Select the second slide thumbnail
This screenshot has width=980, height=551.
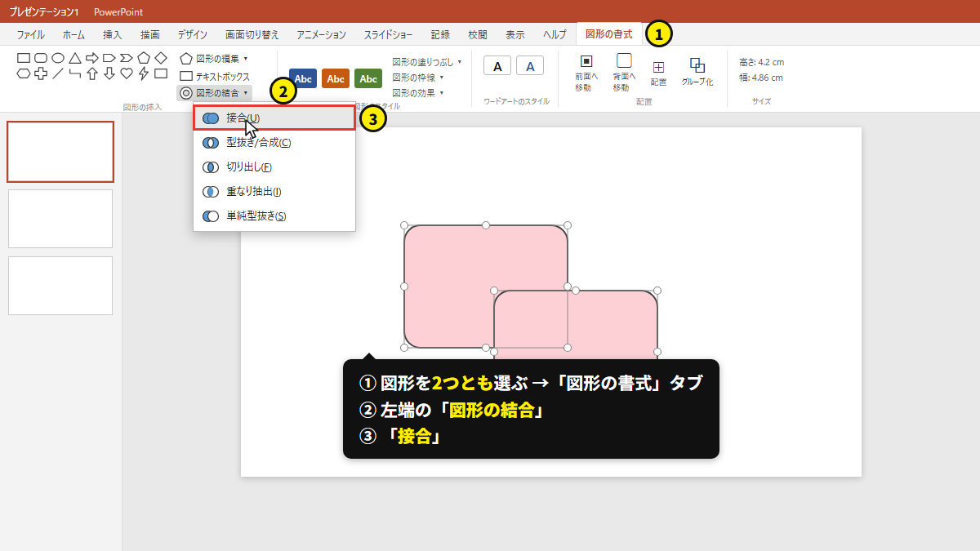tap(60, 219)
